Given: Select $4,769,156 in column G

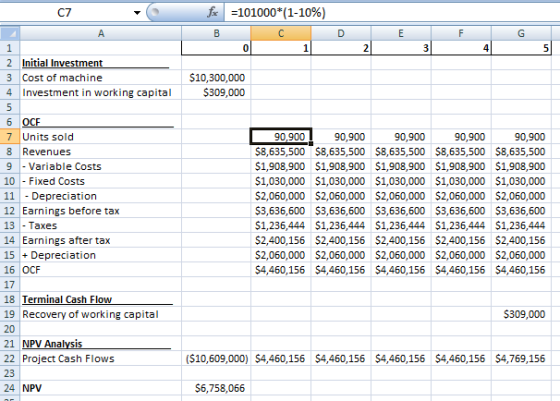Looking at the screenshot, I should click(x=521, y=358).
